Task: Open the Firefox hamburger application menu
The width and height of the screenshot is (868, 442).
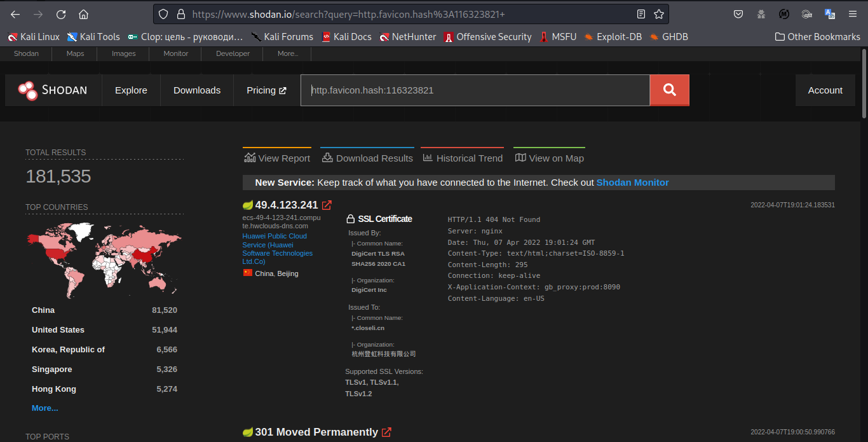Action: [853, 14]
